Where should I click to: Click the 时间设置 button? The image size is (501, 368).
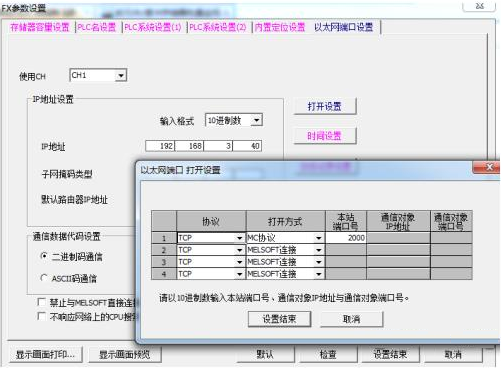coord(325,136)
